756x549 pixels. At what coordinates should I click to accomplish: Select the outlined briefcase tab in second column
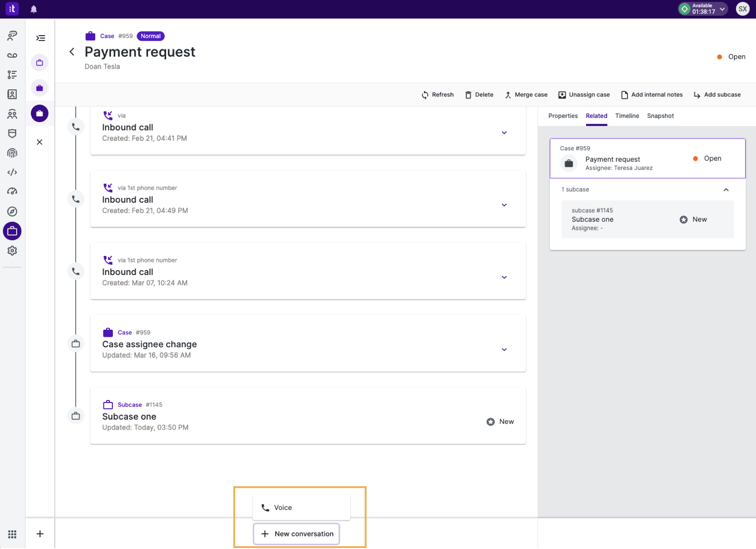[x=40, y=63]
